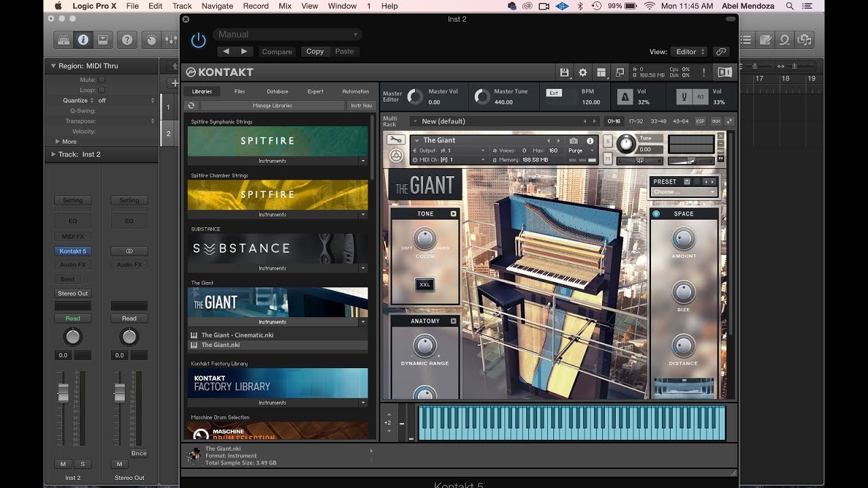Toggle the Space effect on/off LED
Screen dimensions: 868x488
point(656,214)
